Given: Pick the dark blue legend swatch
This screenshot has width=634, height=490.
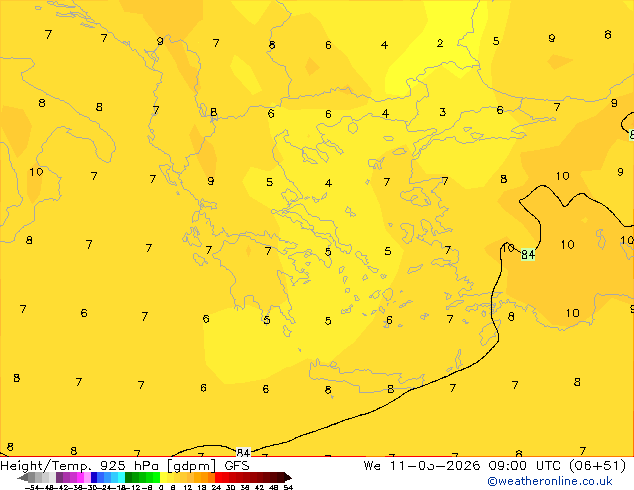Looking at the screenshot, I should 94,477.
